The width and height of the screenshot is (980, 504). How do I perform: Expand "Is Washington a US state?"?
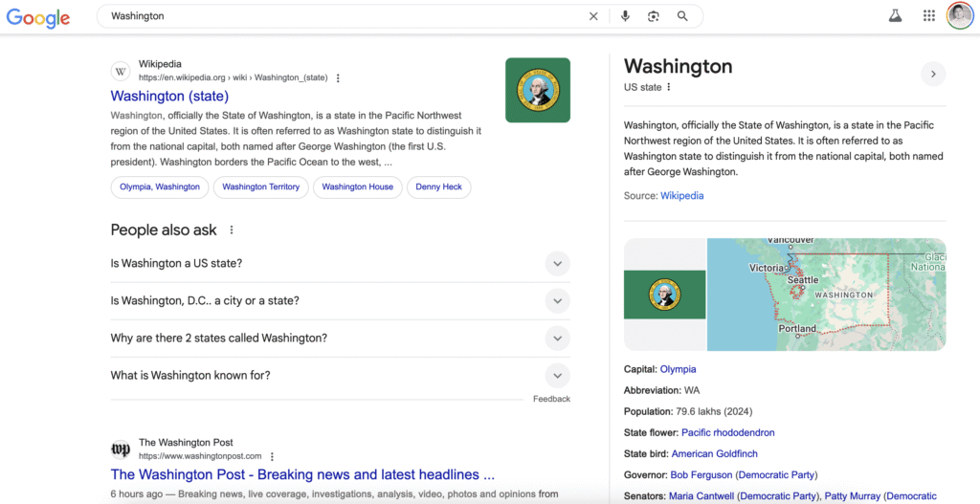(x=557, y=264)
